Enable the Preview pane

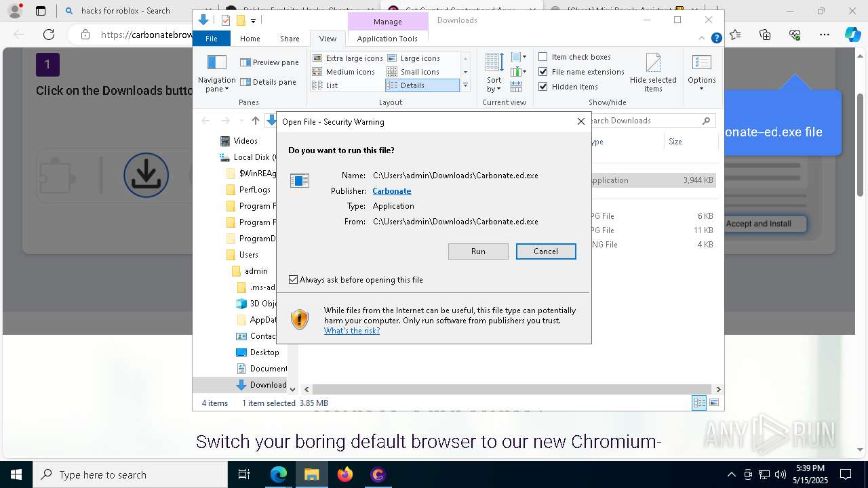click(269, 62)
